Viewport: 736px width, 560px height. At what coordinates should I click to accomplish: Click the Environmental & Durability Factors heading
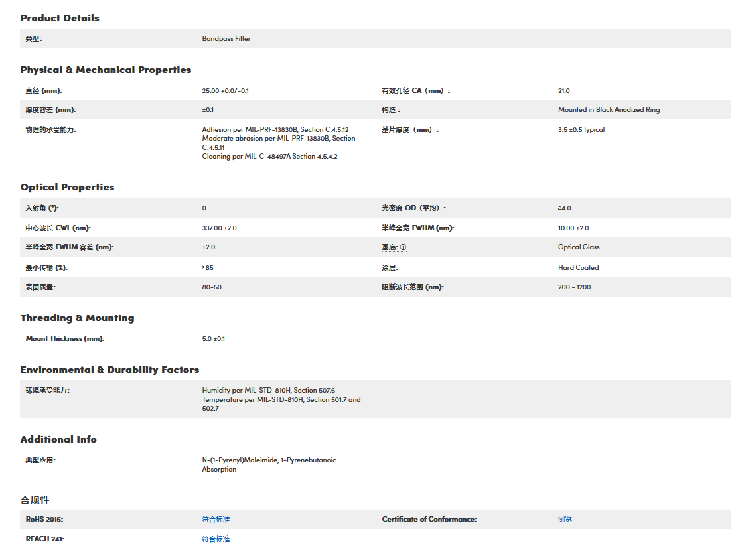coord(110,370)
